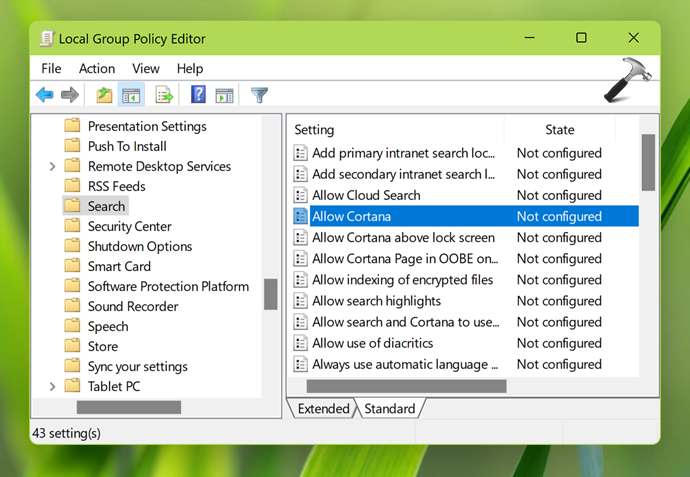Switch to the Extended tab

click(x=323, y=408)
